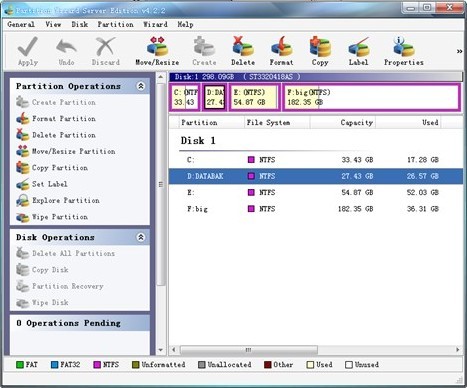Screen dimensions: 467x388
Task: Choose Copy Partition in sidebar
Action: (x=52, y=168)
